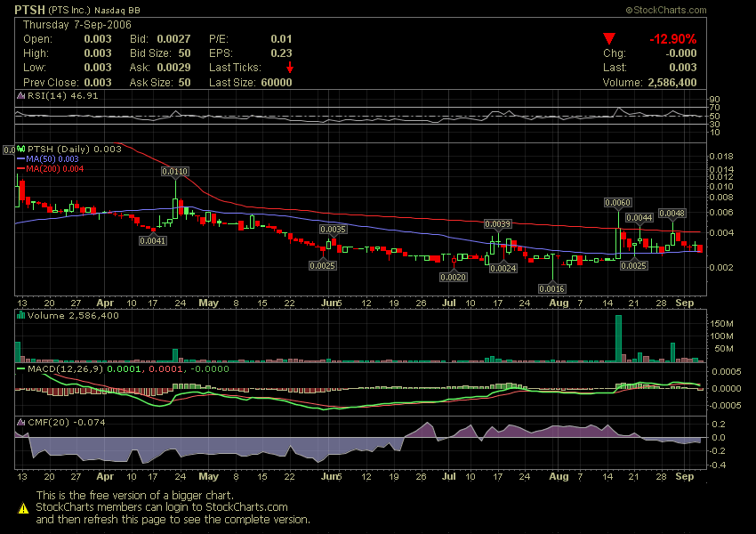The width and height of the screenshot is (756, 534).
Task: Click the red MA(200) legend line
Action: (20, 169)
